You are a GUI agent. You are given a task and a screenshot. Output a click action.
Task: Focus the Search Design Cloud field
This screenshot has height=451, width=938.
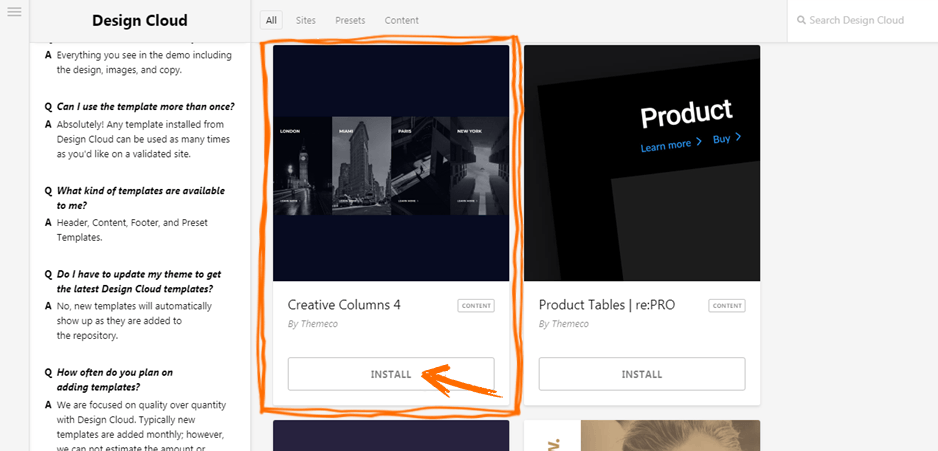pyautogui.click(x=862, y=21)
